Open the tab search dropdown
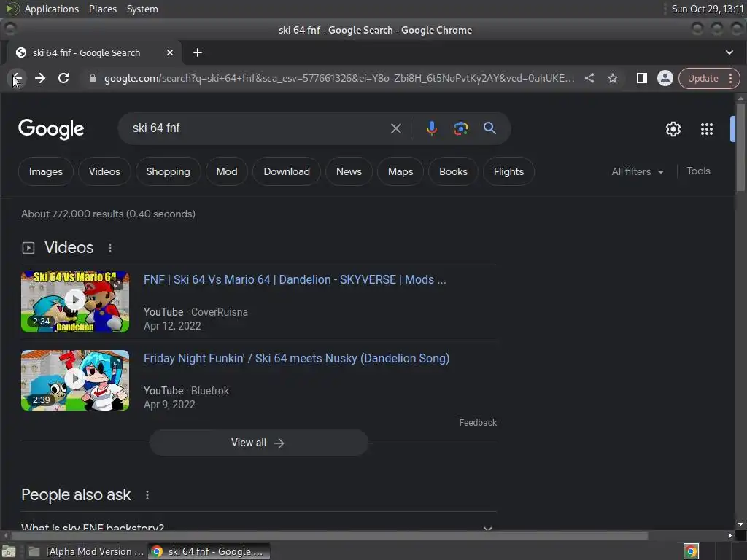Viewport: 747px width, 560px height. 729,52
